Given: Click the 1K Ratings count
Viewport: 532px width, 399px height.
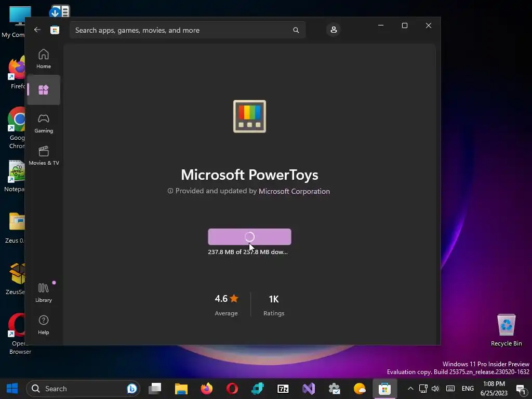Looking at the screenshot, I should pos(274,304).
